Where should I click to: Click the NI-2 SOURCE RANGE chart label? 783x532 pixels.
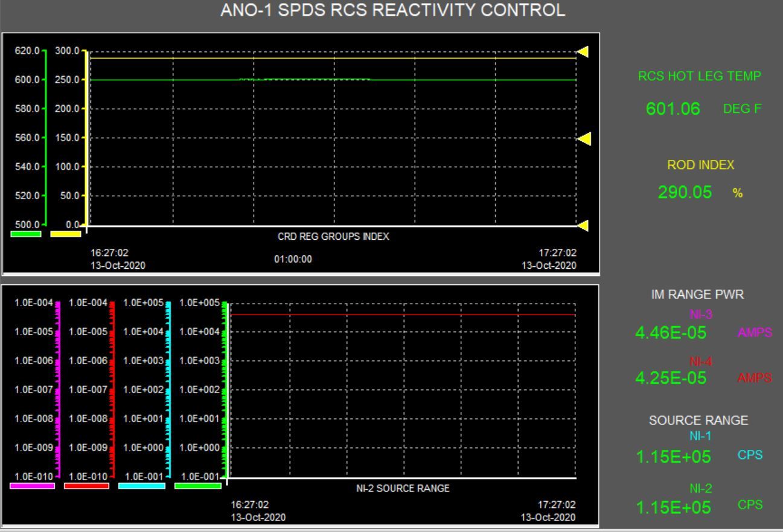click(x=403, y=489)
